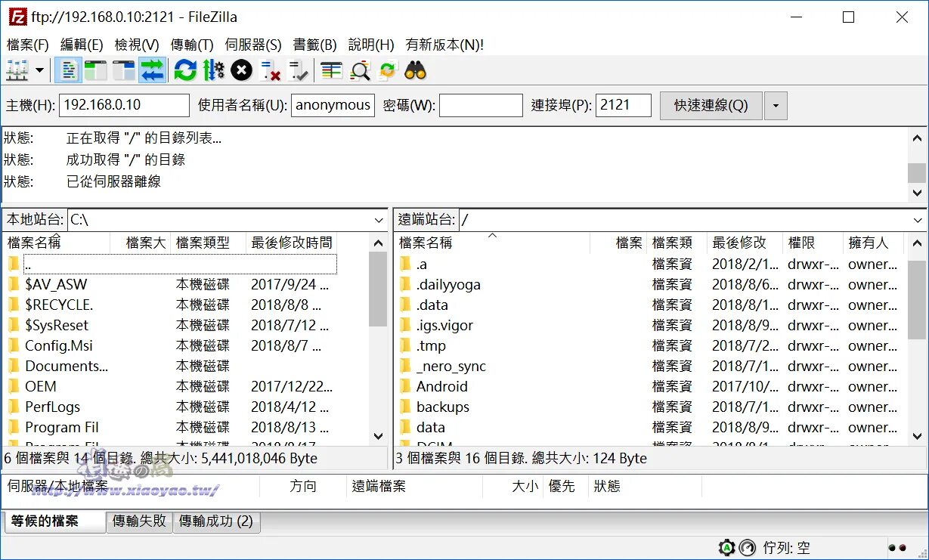Click the 使用者名稱 username field
Viewport: 929px width, 560px height.
coord(333,105)
